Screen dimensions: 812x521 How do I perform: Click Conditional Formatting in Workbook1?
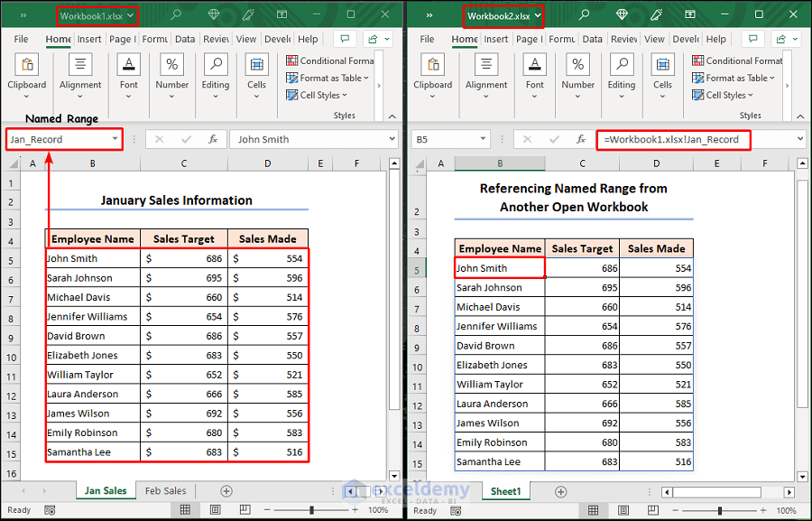[x=330, y=60]
